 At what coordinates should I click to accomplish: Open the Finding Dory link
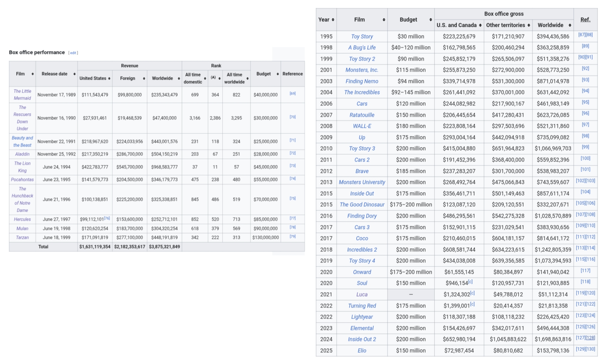[x=362, y=216]
